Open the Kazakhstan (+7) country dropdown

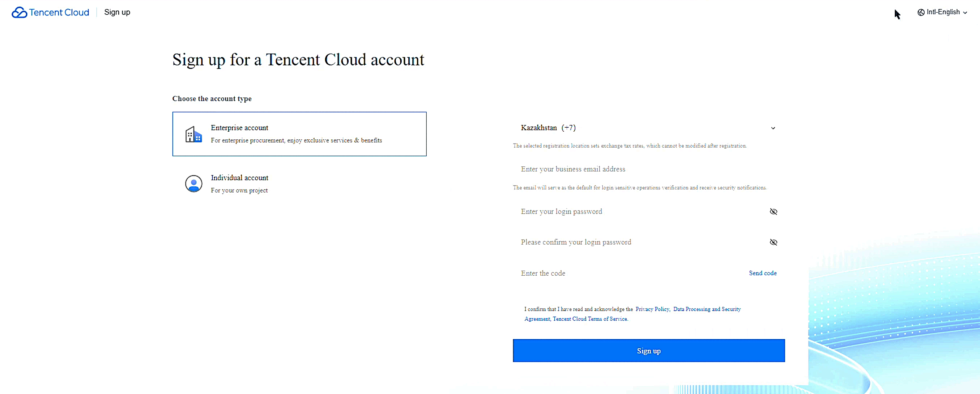649,128
